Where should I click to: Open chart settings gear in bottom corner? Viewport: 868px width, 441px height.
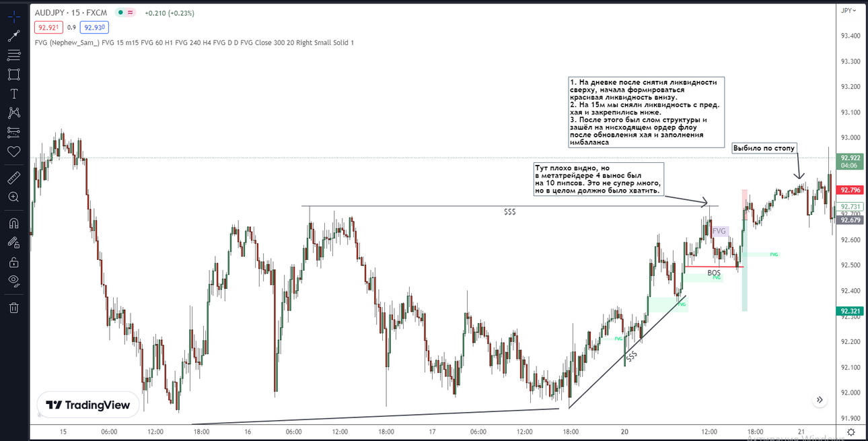(851, 432)
